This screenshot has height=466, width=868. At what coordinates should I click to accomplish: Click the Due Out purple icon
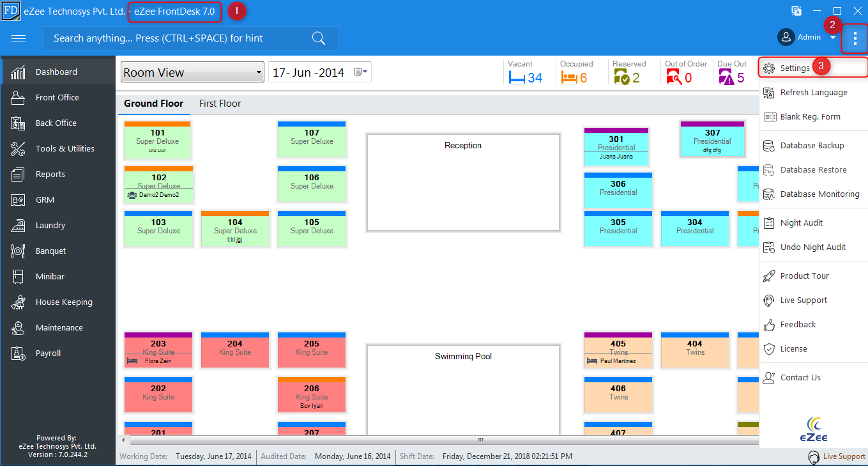pos(726,78)
